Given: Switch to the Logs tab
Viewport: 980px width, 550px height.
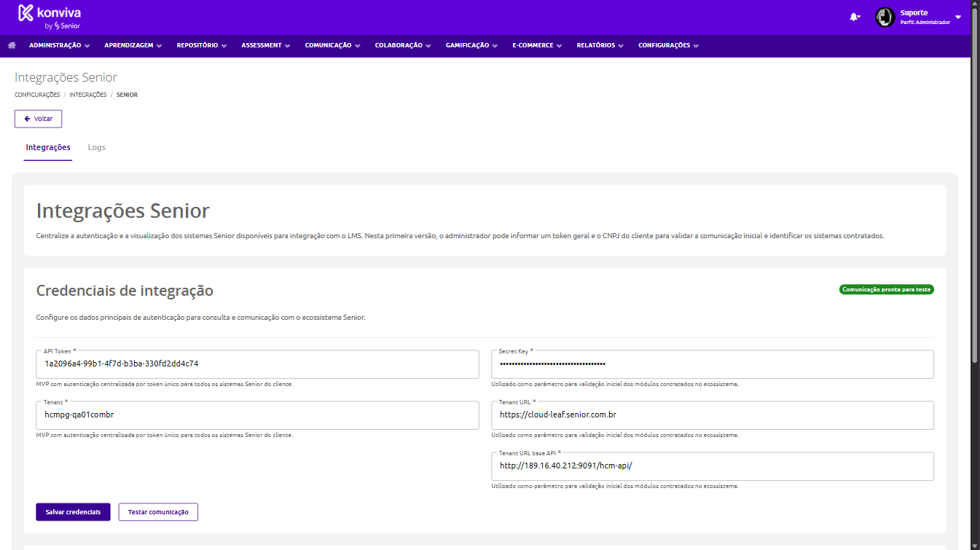Looking at the screenshot, I should click(97, 148).
